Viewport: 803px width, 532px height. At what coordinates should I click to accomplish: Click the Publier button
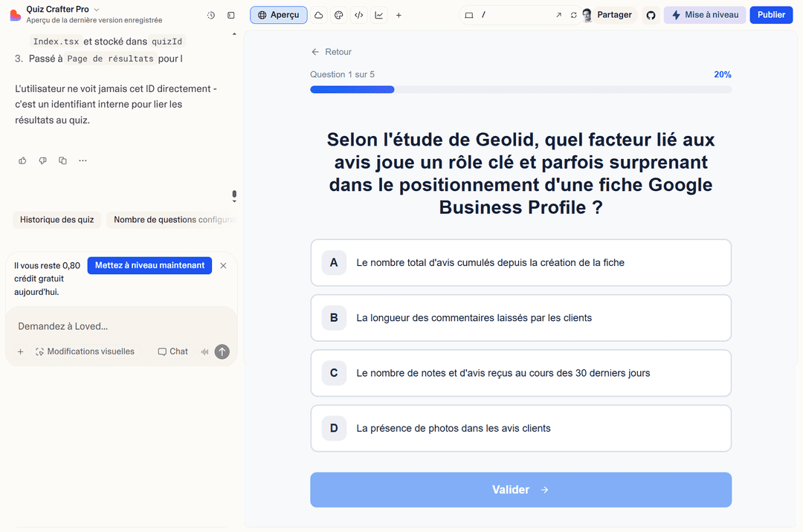771,15
